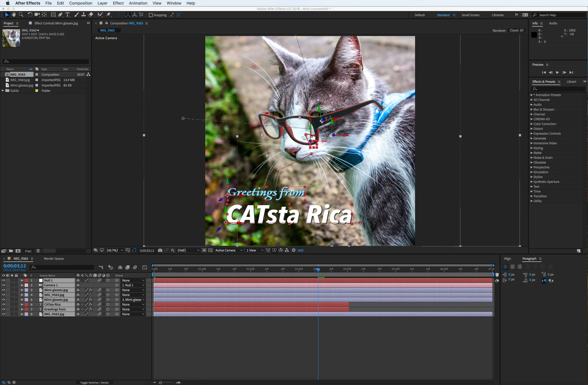Click label color swatch of Solids folder
The image size is (588, 385).
pos(37,91)
